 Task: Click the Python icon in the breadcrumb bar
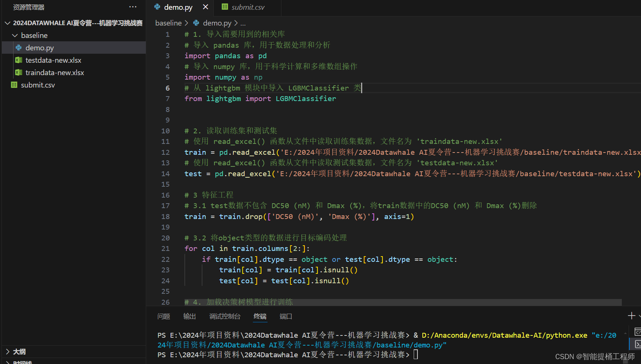(196, 23)
